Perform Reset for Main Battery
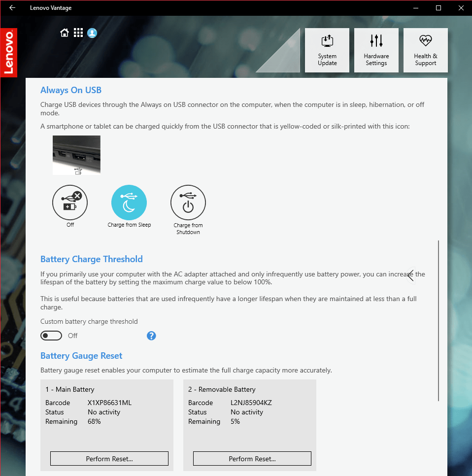Image resolution: width=472 pixels, height=476 pixels. pyautogui.click(x=109, y=459)
